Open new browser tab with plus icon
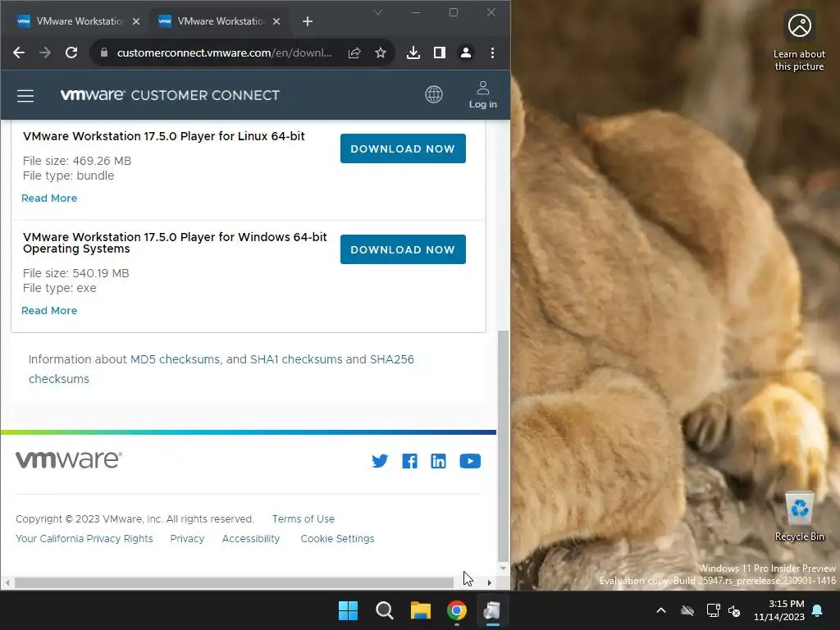This screenshot has width=840, height=630. tap(307, 21)
